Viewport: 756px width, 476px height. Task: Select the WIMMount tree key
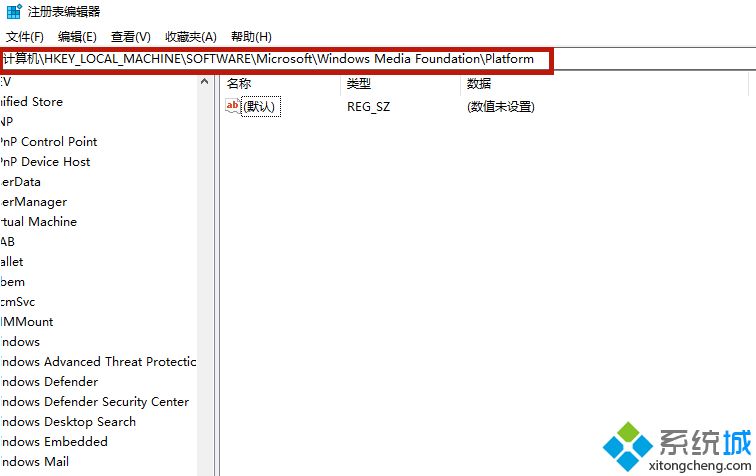click(x=27, y=322)
